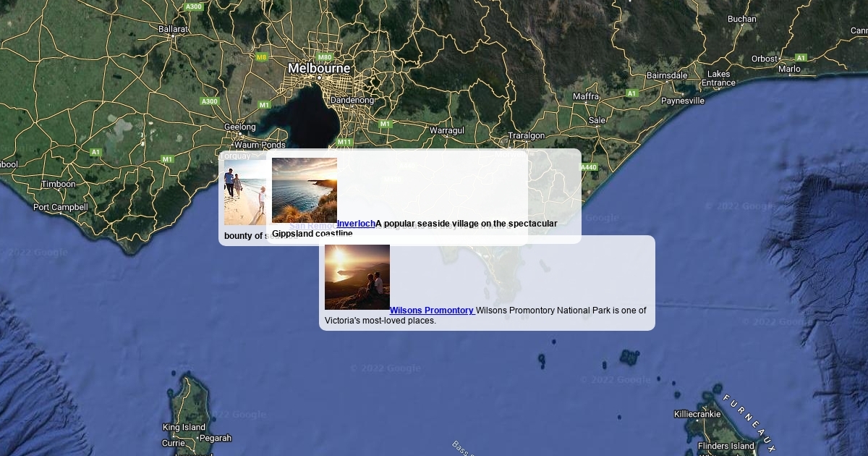Click the Orbost map label
Image resolution: width=868 pixels, height=456 pixels.
tap(765, 59)
